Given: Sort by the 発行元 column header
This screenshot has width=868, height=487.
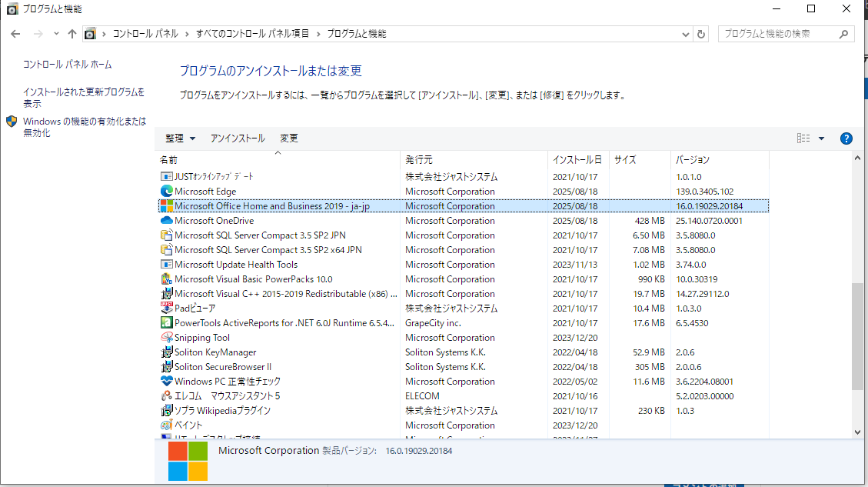Looking at the screenshot, I should (x=474, y=159).
